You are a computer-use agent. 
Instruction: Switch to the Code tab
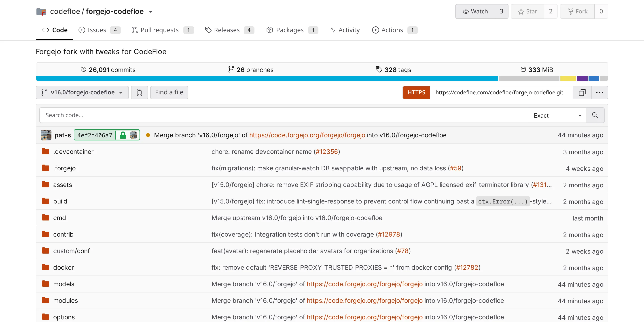55,30
